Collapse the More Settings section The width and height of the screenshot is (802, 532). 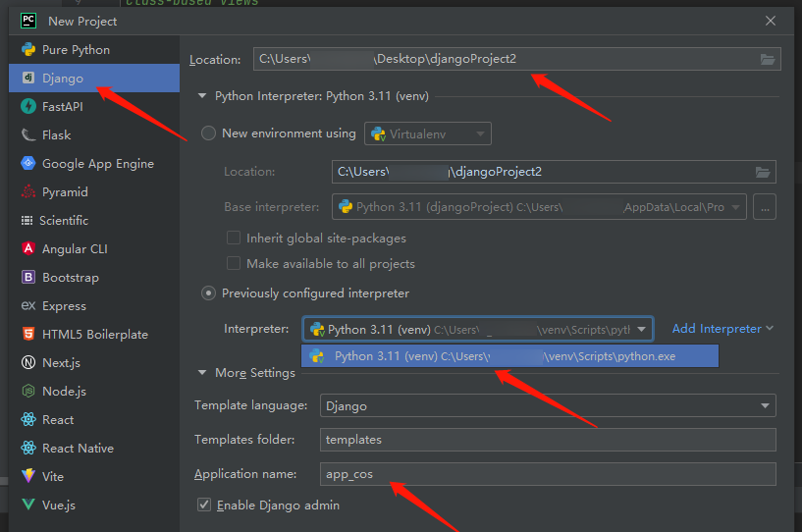pos(202,373)
